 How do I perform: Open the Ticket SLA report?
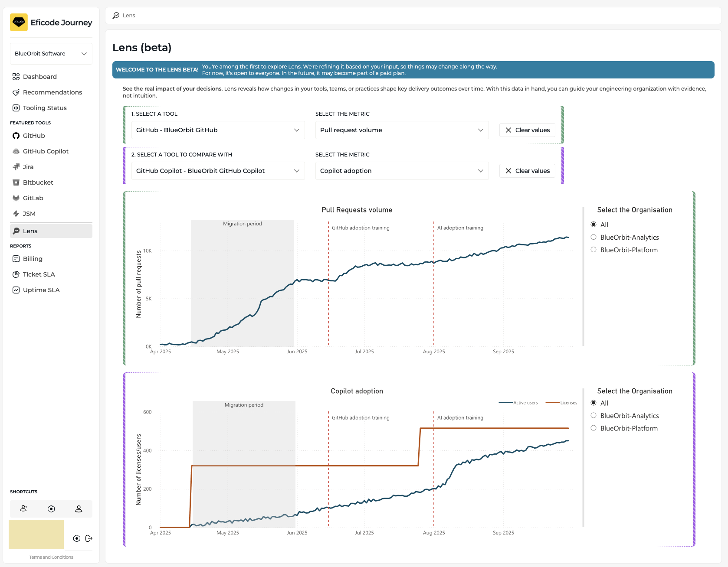(39, 274)
